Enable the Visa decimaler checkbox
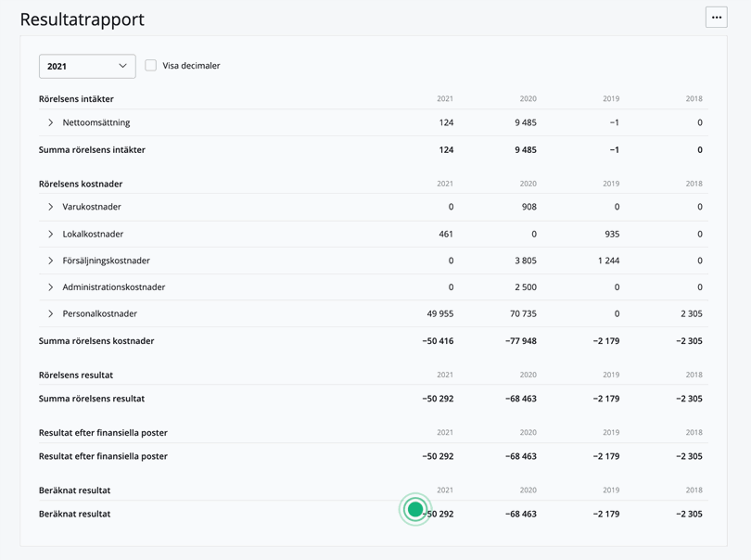 (151, 65)
